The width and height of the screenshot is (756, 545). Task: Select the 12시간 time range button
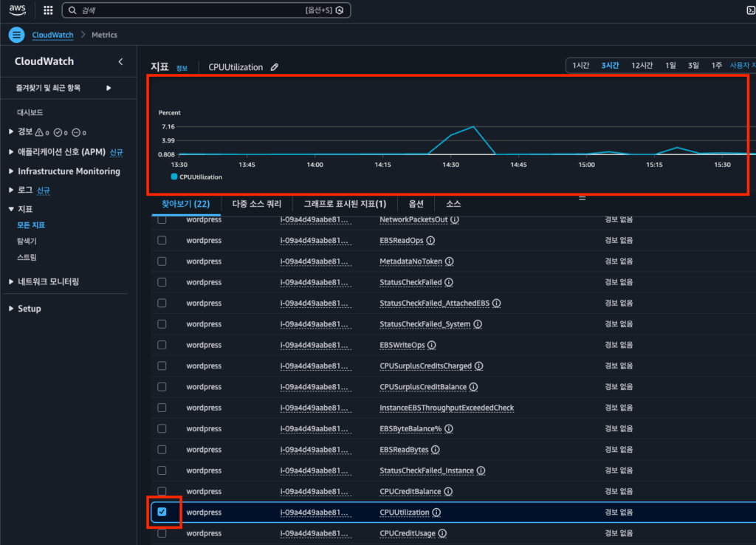[x=642, y=66]
